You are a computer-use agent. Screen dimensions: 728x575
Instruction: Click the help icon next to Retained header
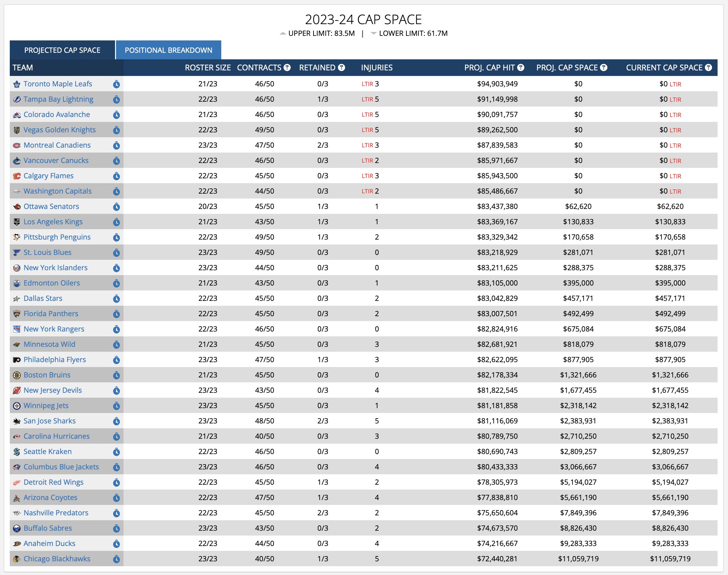(342, 68)
